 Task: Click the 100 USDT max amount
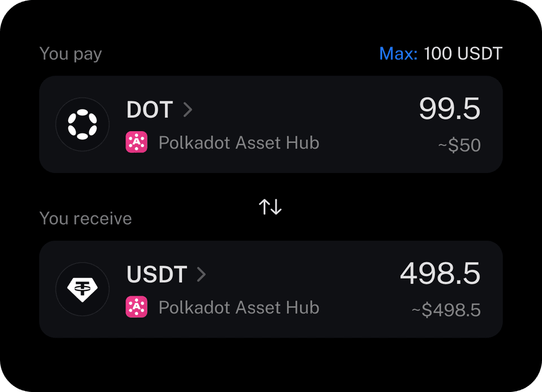coord(463,53)
